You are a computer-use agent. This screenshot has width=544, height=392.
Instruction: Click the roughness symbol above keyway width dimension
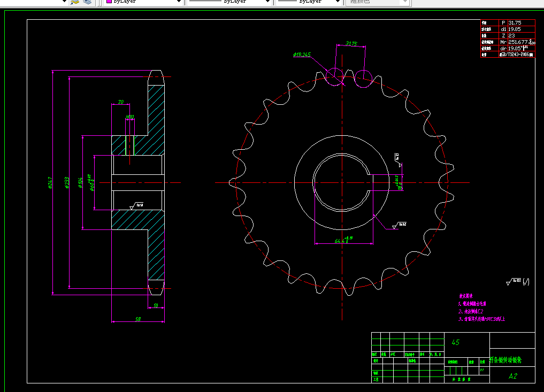click(398, 160)
